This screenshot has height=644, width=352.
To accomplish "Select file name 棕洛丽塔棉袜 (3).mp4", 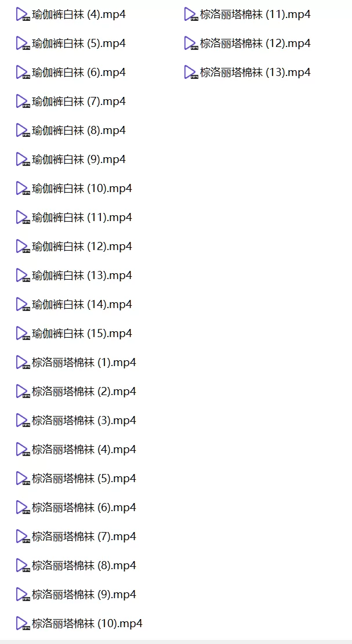I will (x=84, y=421).
